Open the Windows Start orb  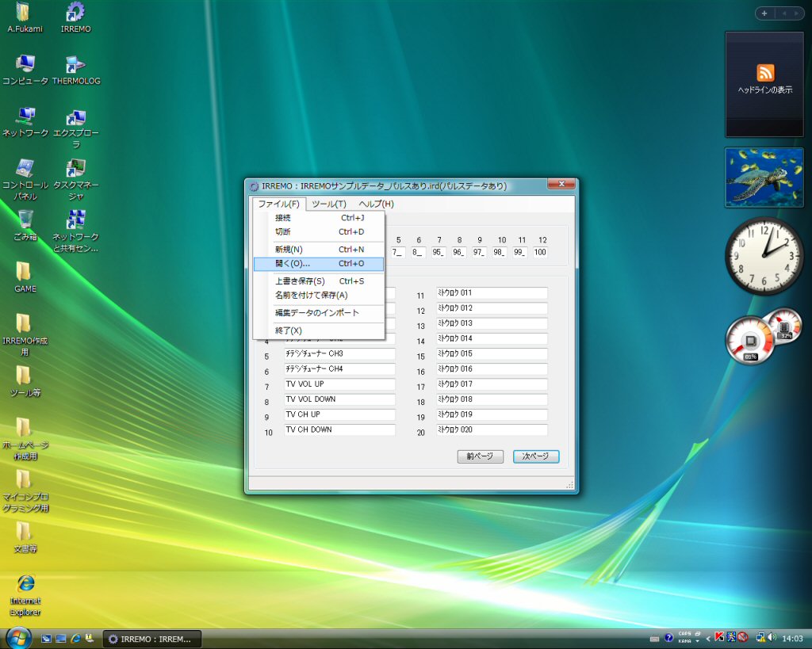pos(18,638)
